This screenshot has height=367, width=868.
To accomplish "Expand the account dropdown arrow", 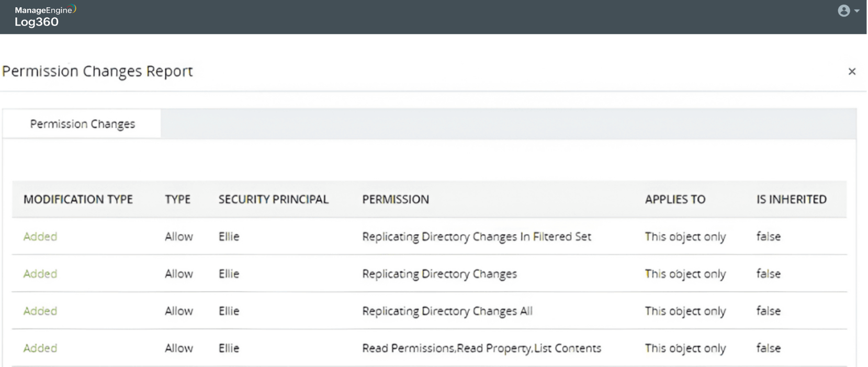I will (x=857, y=11).
